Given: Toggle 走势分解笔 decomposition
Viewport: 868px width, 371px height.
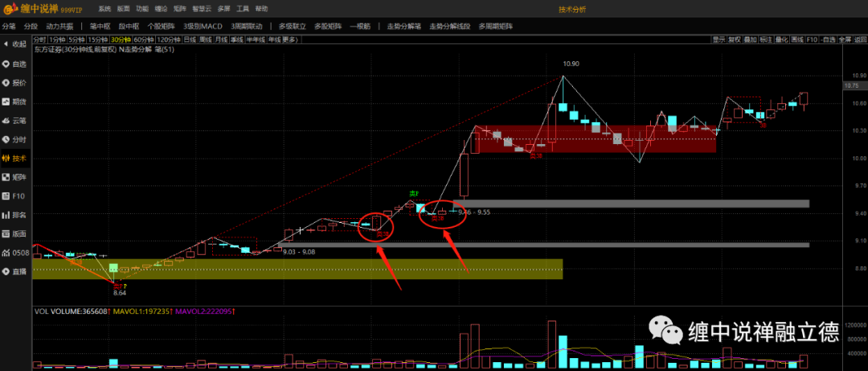Looking at the screenshot, I should pyautogui.click(x=404, y=26).
